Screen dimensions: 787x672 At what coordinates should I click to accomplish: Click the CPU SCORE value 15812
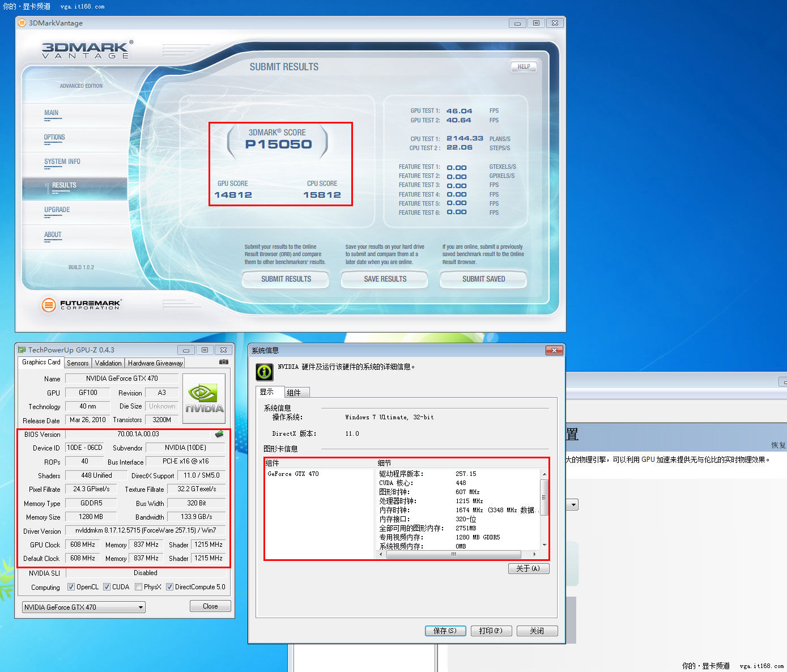point(322,195)
